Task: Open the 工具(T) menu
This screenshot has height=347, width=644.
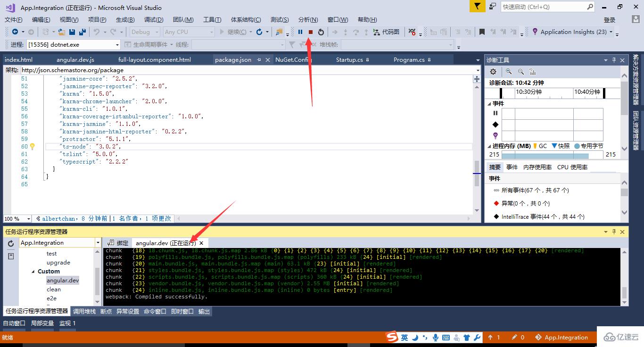Action: (x=212, y=19)
